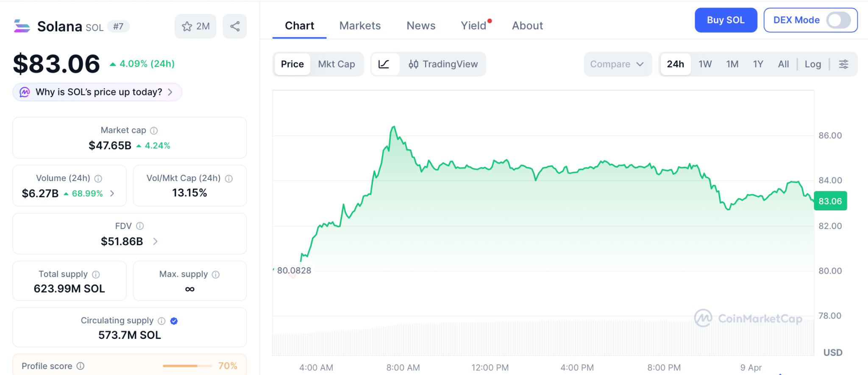Open 'Why is SOL's price up today?'
The width and height of the screenshot is (868, 375).
pos(97,92)
